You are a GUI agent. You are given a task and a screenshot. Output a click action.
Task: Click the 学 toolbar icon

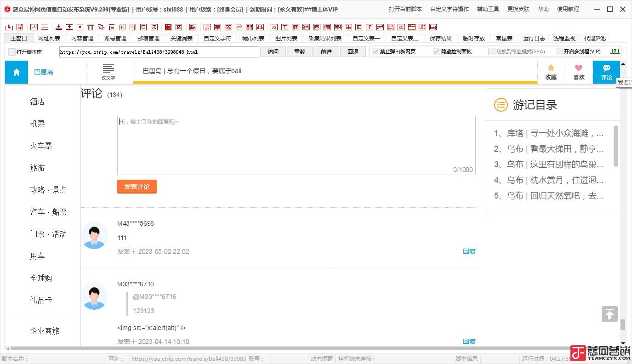click(x=218, y=27)
